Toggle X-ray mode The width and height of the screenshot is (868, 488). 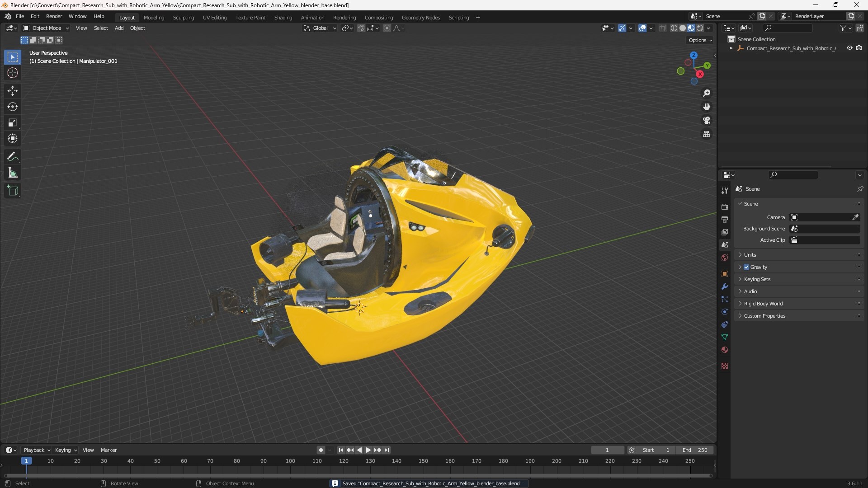point(662,28)
